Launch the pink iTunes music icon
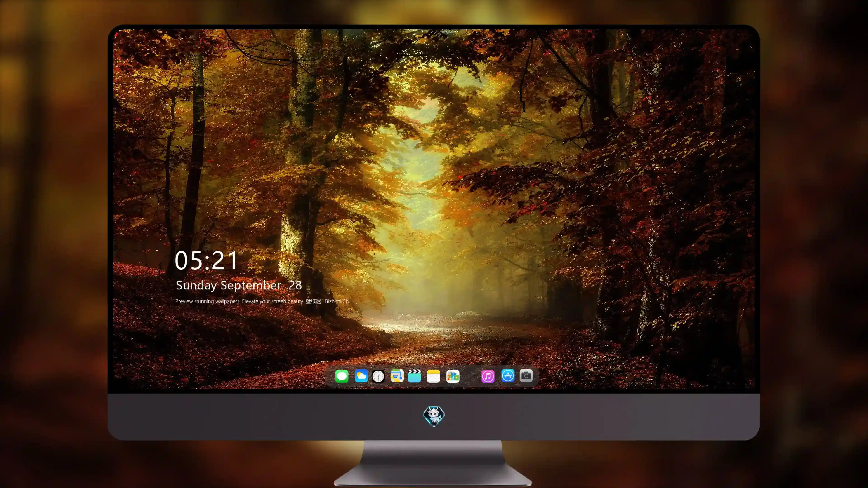 tap(488, 376)
